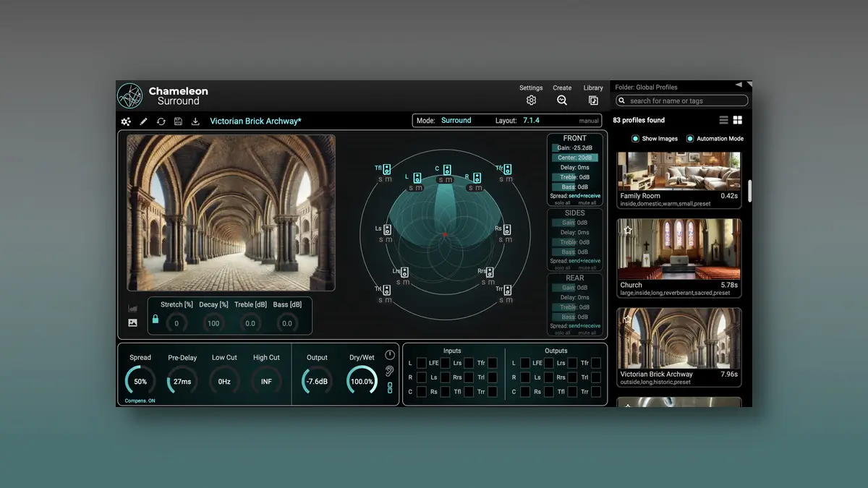
Task: Open the Settings gear icon
Action: pyautogui.click(x=531, y=100)
